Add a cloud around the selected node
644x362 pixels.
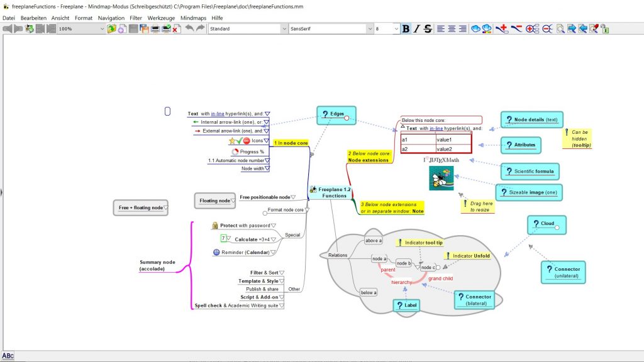[x=475, y=29]
